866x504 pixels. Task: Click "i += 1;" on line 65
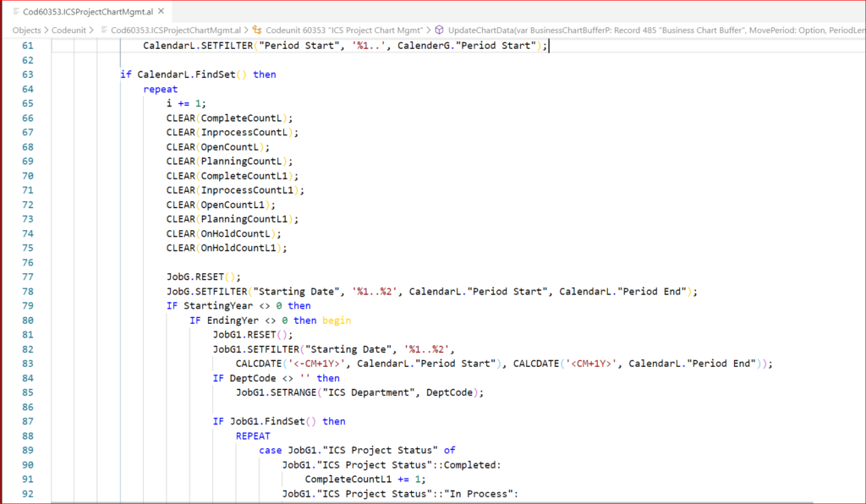[186, 104]
